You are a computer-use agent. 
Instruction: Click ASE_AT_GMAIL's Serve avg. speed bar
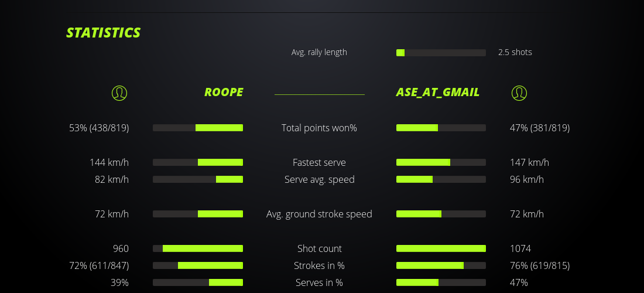(441, 179)
